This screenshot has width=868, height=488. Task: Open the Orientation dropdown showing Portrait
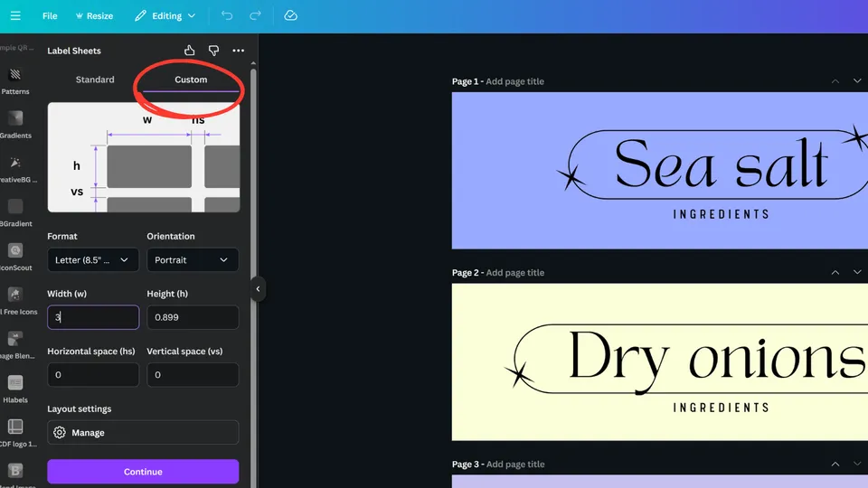[193, 260]
